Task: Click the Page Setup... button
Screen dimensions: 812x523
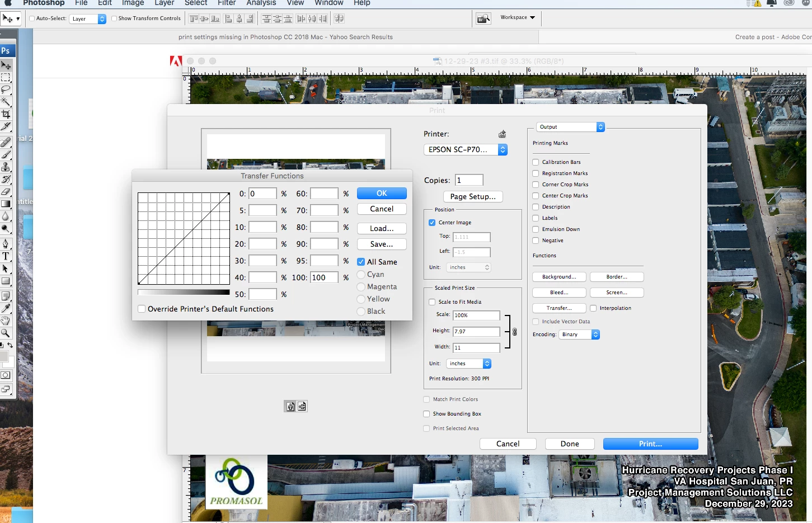Action: (x=473, y=196)
